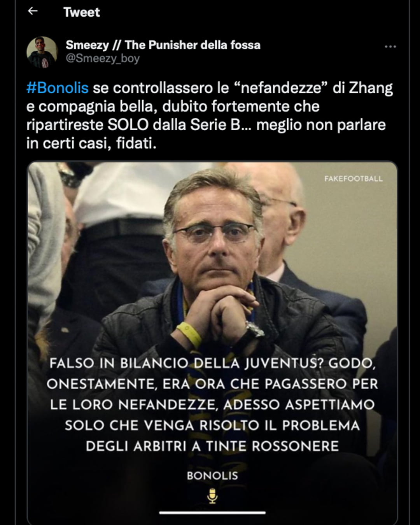Go back using the left arrow icon
Image resolution: width=420 pixels, height=525 pixels.
tap(33, 11)
